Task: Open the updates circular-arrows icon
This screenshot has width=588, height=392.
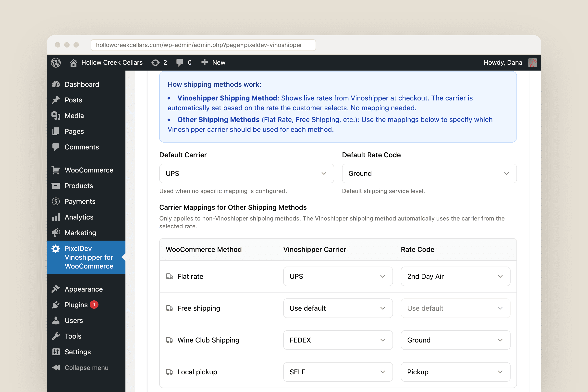Action: tap(155, 62)
